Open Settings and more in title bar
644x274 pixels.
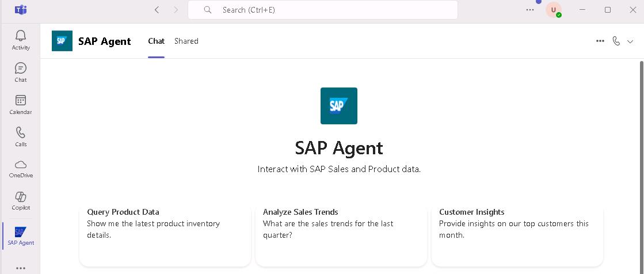click(530, 10)
